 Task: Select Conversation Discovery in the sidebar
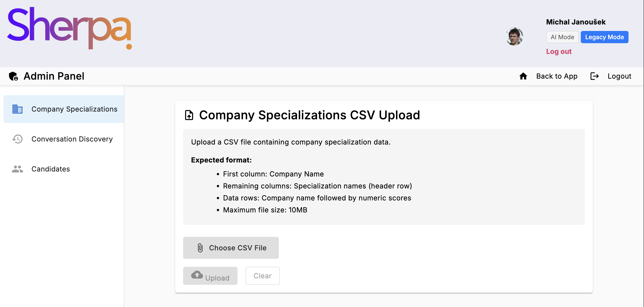(72, 139)
